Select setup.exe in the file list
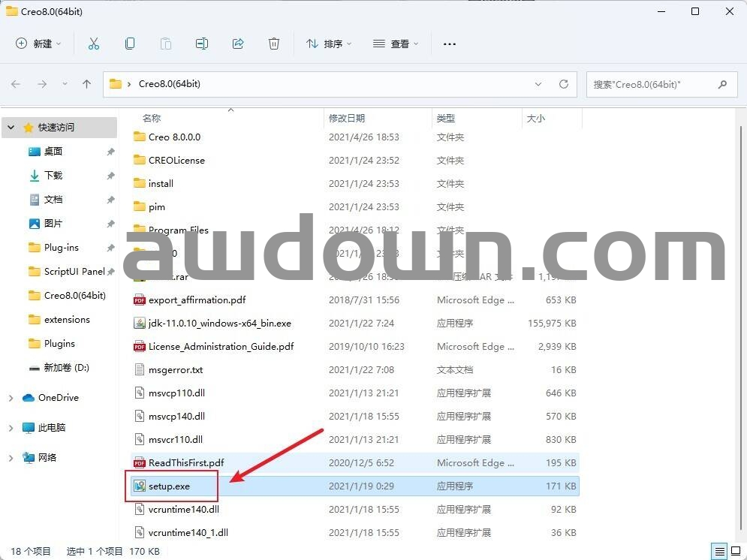Image resolution: width=747 pixels, height=560 pixels. pyautogui.click(x=170, y=486)
